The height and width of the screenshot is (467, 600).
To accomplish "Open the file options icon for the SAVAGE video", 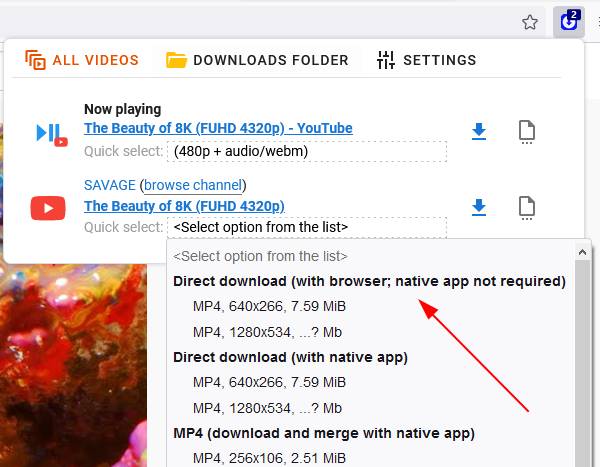I will (527, 208).
